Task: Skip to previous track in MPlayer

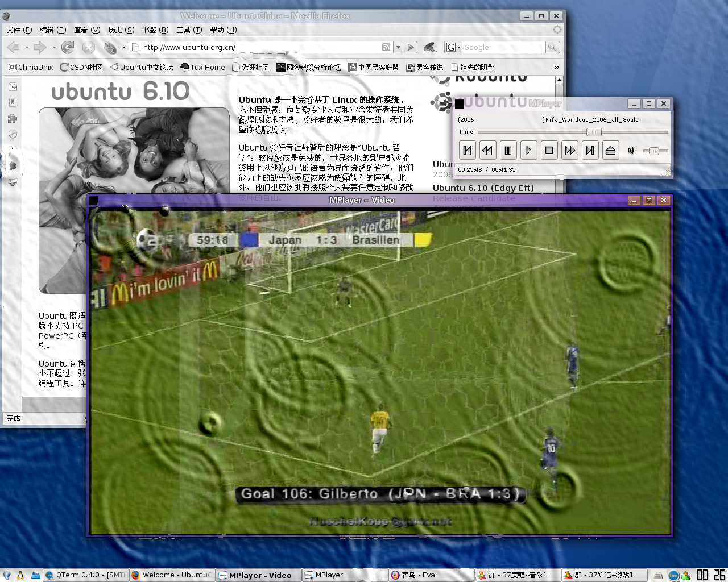Action: pyautogui.click(x=467, y=150)
